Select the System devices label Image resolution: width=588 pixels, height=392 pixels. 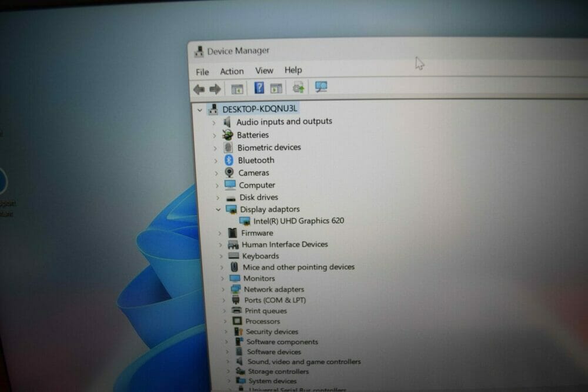click(272, 381)
